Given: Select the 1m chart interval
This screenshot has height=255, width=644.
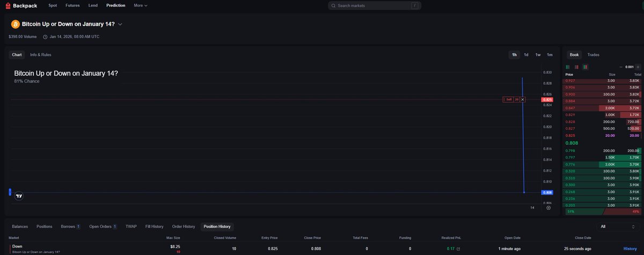Looking at the screenshot, I should click(550, 55).
